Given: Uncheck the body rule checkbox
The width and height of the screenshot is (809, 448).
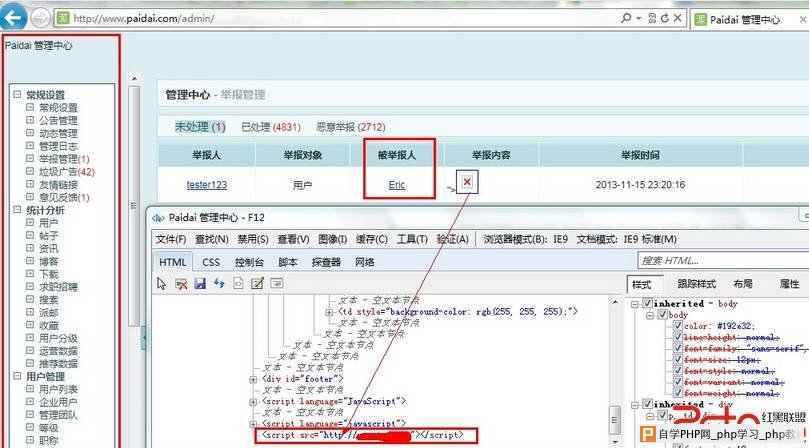Looking at the screenshot, I should pyautogui.click(x=662, y=315).
